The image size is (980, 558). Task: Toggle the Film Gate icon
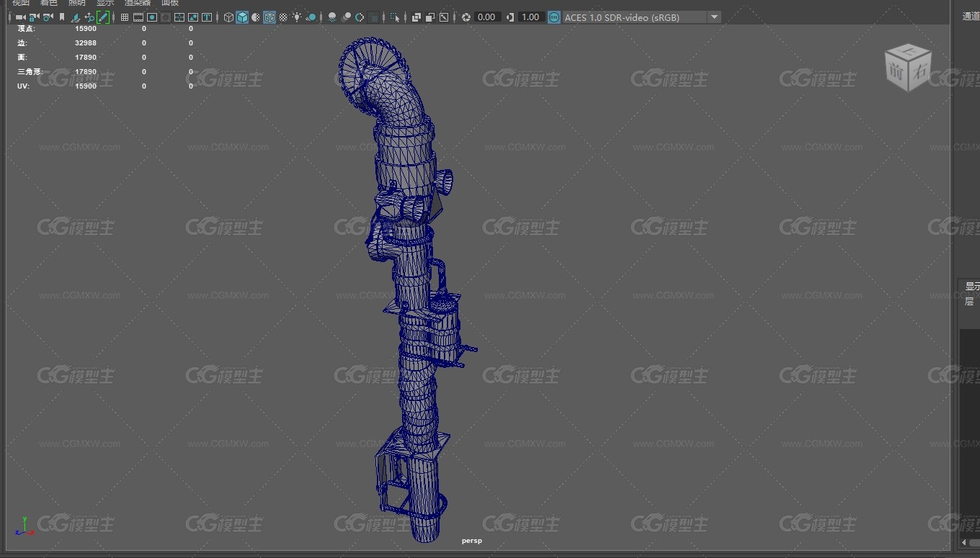(x=138, y=17)
